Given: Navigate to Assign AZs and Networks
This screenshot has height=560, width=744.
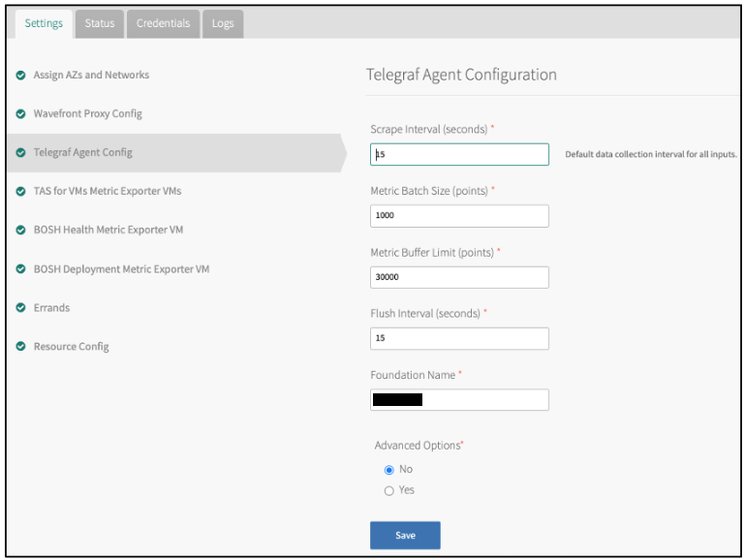Looking at the screenshot, I should point(91,76).
